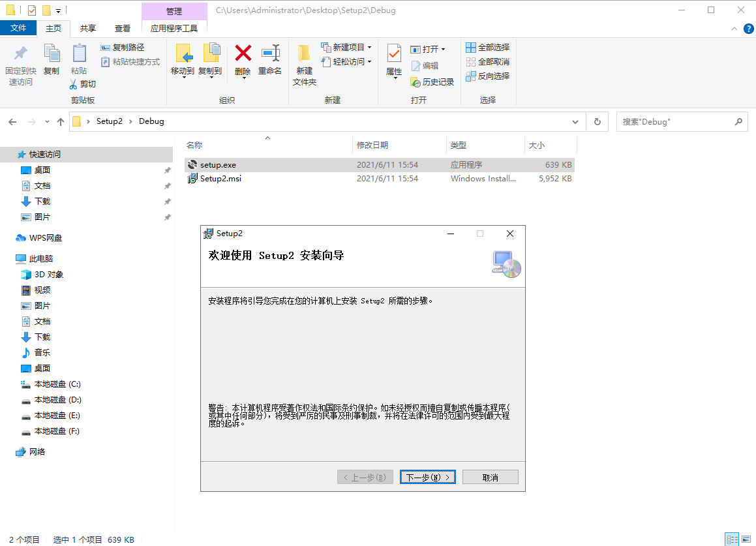Open the 文件 File menu
This screenshot has width=756, height=546.
click(x=18, y=28)
